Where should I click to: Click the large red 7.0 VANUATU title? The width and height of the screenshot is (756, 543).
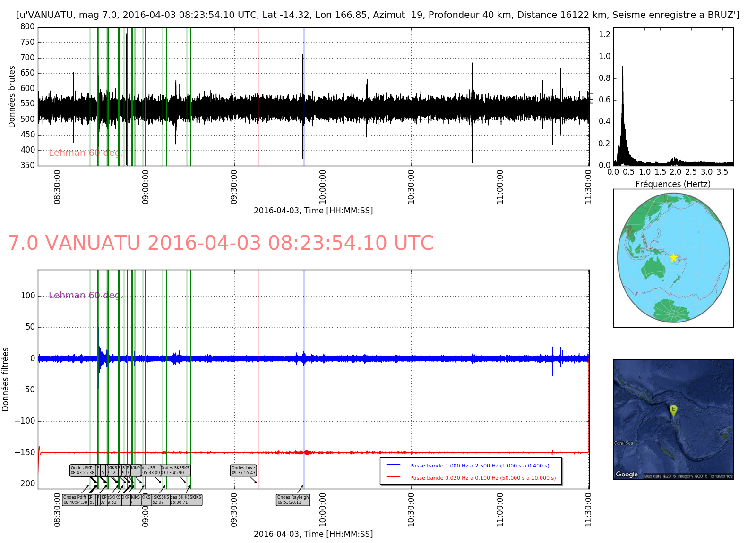221,243
